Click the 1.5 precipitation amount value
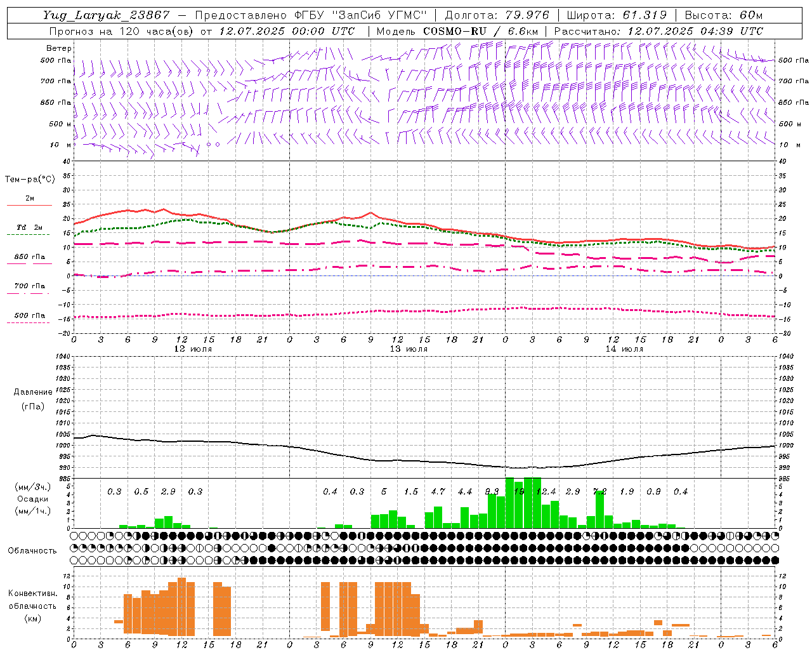Screen dimensions: 812x650 411,492
